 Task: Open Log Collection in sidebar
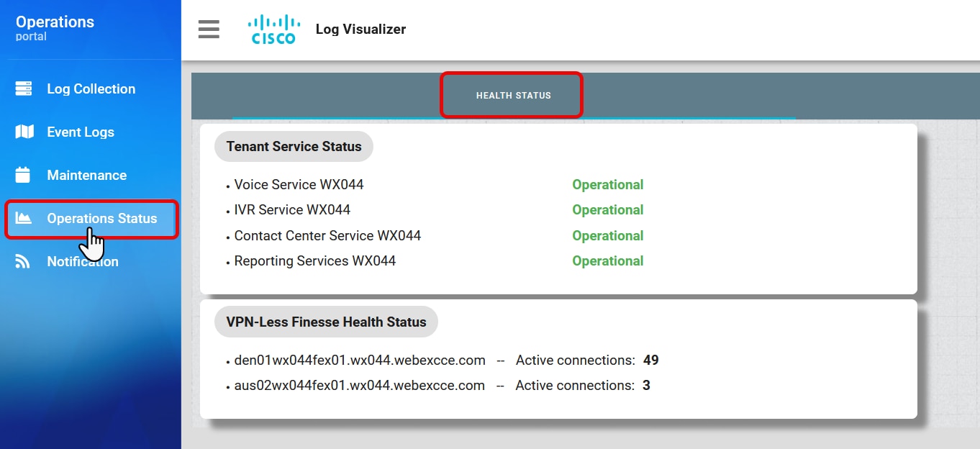pos(91,89)
